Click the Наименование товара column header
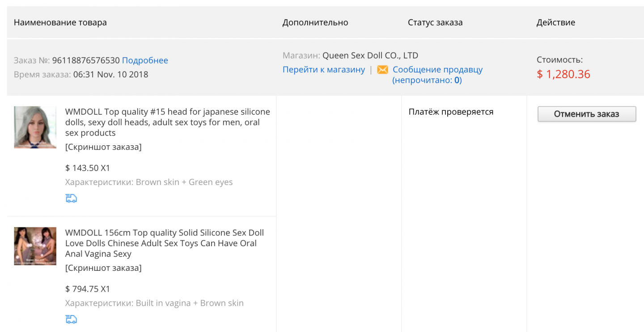This screenshot has height=332, width=644. coord(60,22)
